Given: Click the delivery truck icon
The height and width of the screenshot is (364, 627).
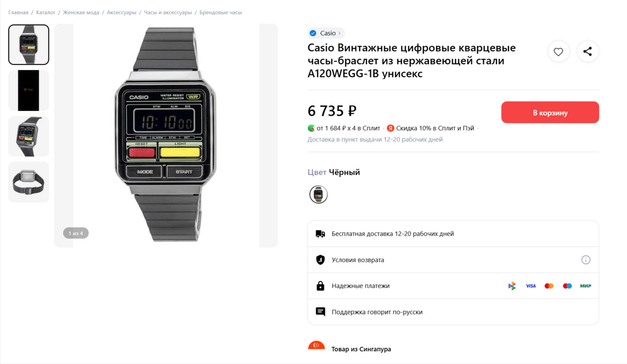Looking at the screenshot, I should point(320,233).
